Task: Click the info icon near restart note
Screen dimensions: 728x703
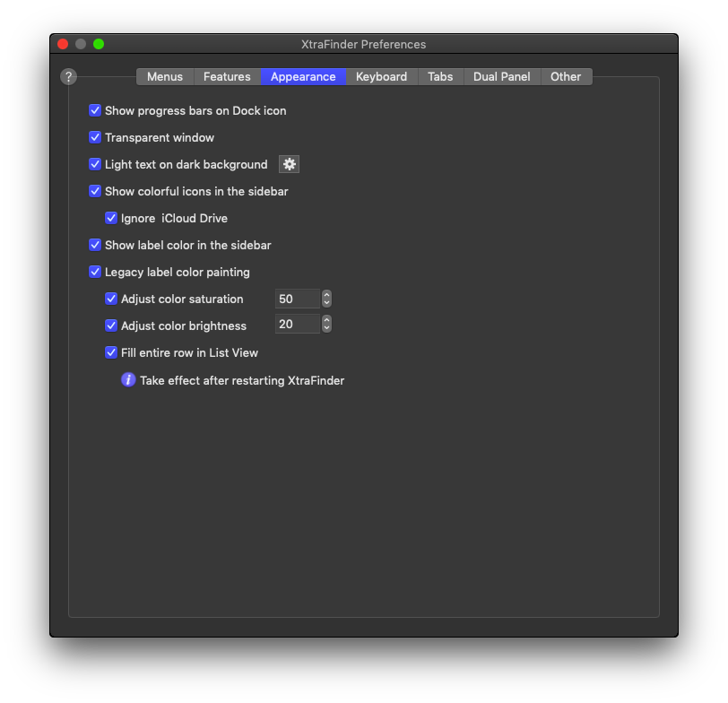Action: (x=128, y=380)
